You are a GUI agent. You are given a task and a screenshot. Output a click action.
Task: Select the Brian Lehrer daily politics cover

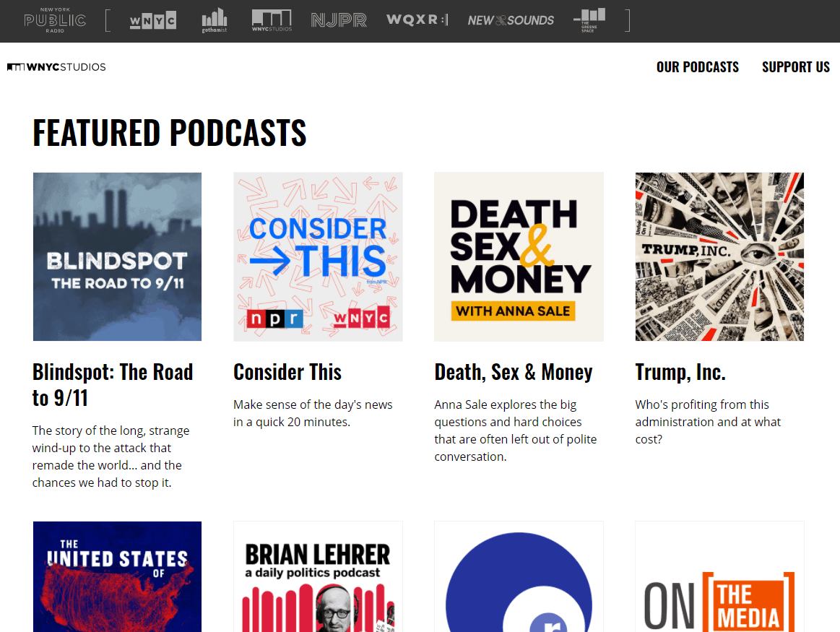point(319,577)
